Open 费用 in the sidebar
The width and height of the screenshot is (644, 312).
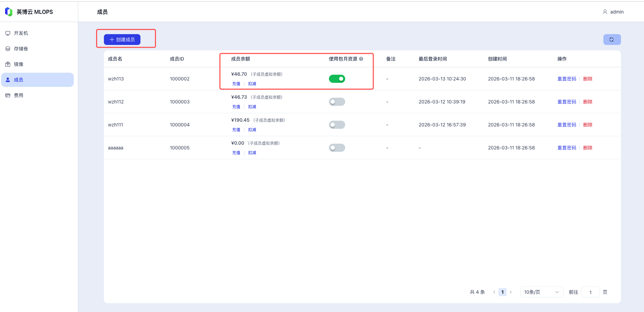point(19,95)
